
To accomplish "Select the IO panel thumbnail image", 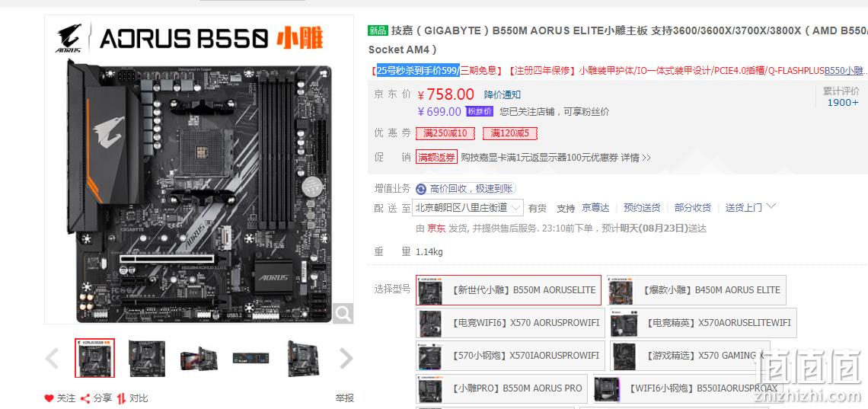I will click(x=251, y=358).
